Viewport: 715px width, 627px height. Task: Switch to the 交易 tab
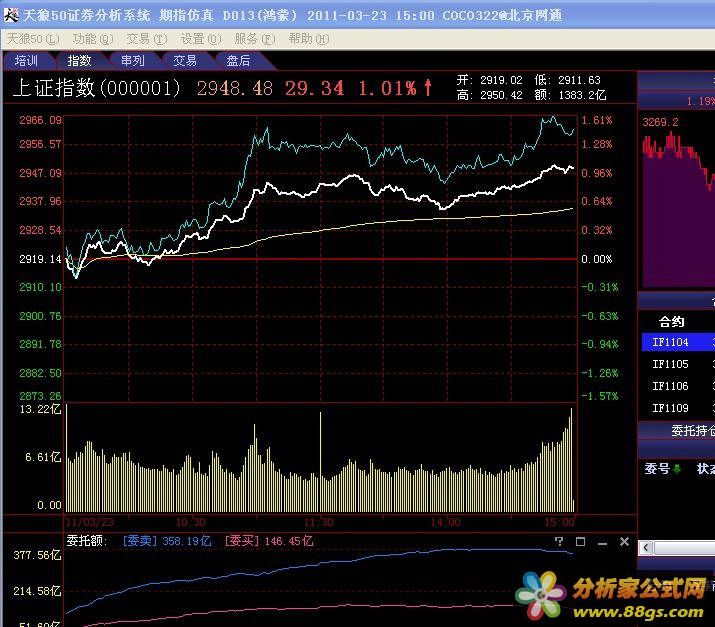185,61
